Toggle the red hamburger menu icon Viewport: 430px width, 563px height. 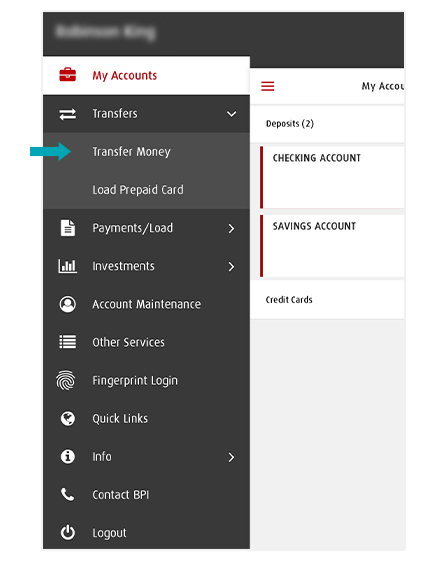coord(267,86)
